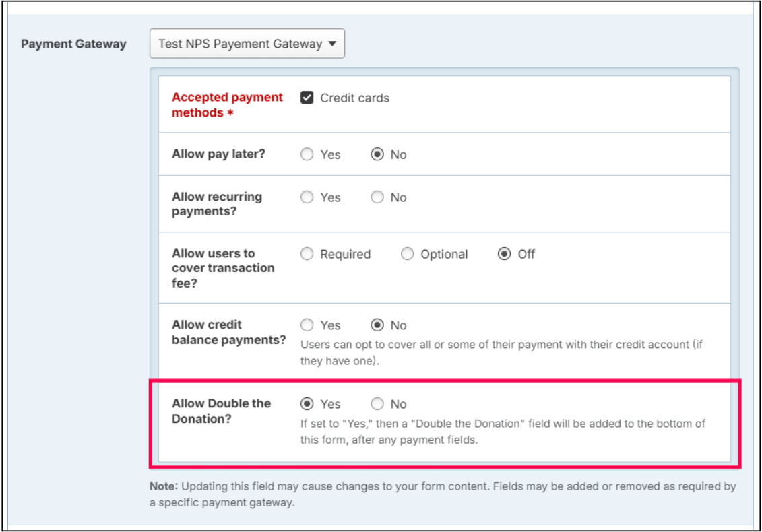The image size is (762, 532).
Task: Click the Allow Double the Donation label
Action: [x=221, y=411]
